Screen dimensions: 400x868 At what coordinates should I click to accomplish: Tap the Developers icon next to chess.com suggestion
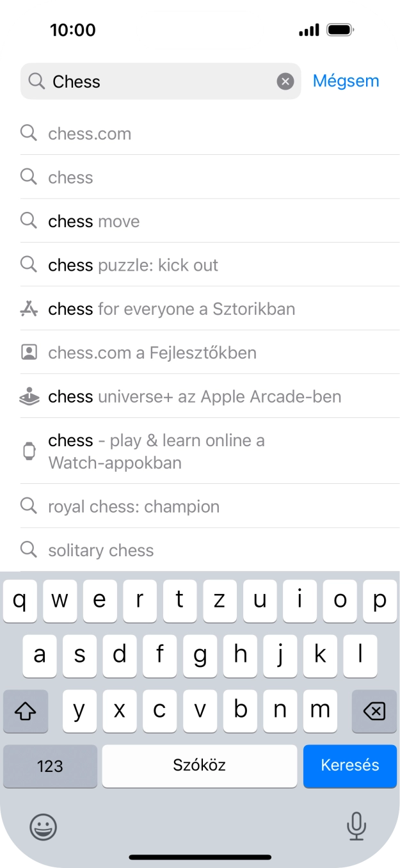pyautogui.click(x=29, y=352)
